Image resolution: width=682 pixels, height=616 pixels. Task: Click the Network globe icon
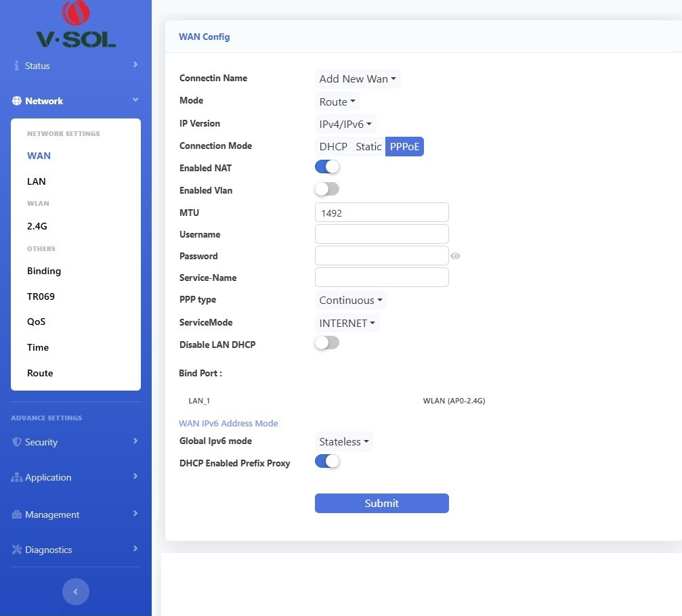[17, 101]
